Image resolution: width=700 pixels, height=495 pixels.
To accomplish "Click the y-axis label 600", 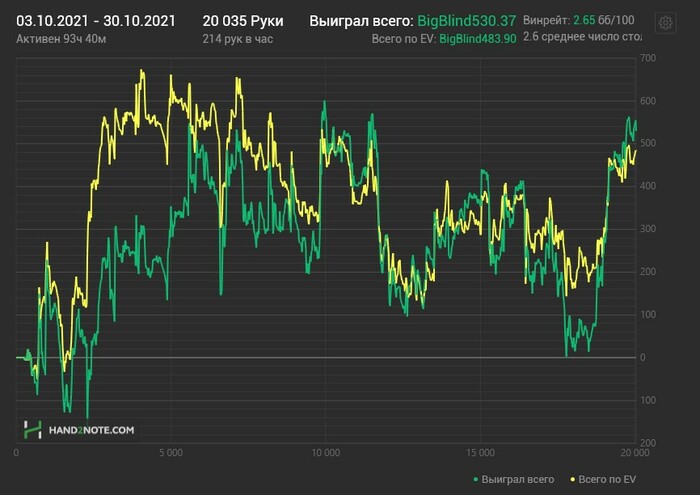I will (648, 101).
